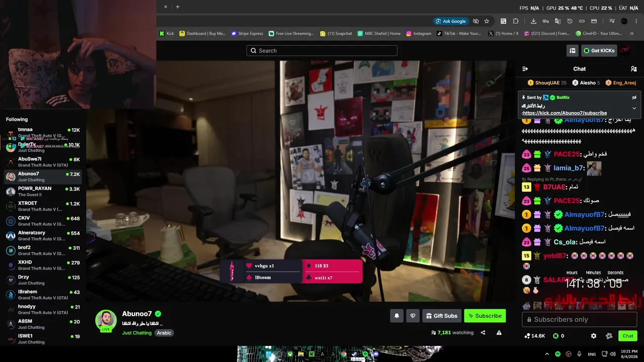The image size is (644, 362).
Task: Open microphone settings in system tray
Action: coord(580,354)
